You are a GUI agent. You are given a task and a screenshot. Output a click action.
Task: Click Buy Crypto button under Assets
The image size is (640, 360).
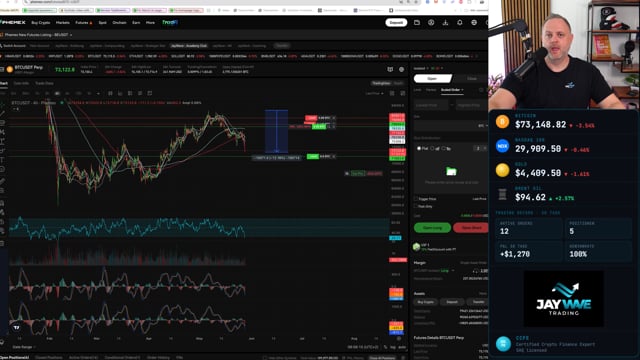(x=426, y=302)
